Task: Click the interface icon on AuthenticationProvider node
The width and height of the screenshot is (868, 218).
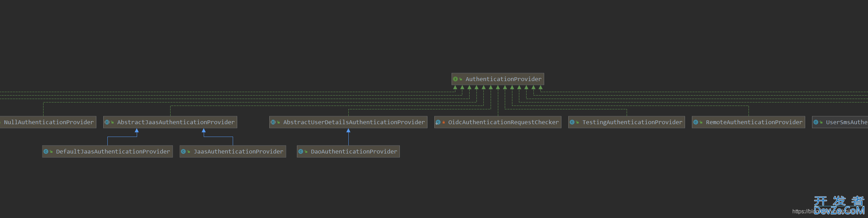Action: tap(455, 79)
